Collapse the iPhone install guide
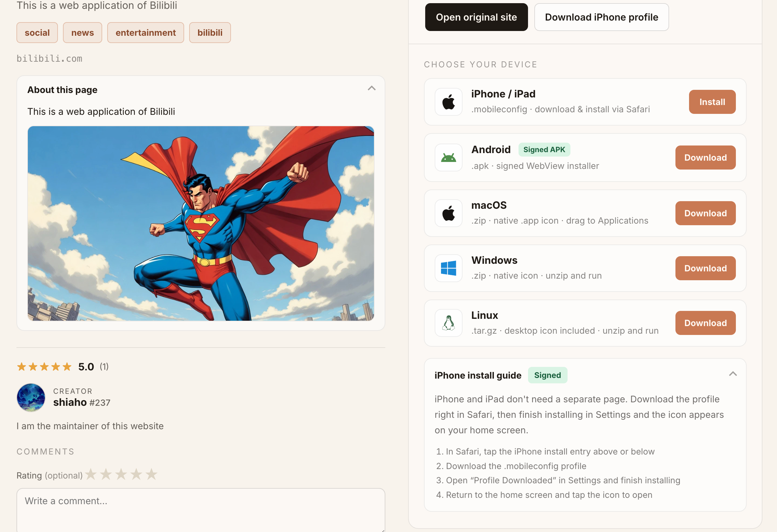777x532 pixels. (x=733, y=374)
